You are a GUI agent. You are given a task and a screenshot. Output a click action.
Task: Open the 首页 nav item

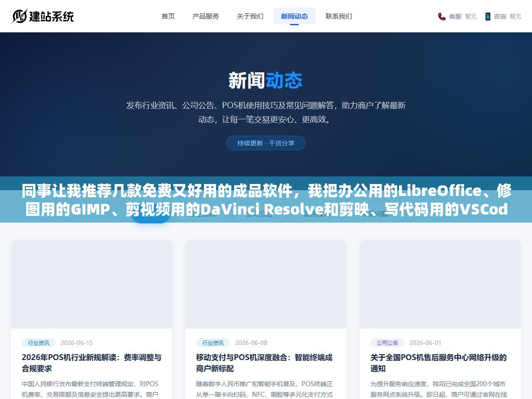coord(168,16)
